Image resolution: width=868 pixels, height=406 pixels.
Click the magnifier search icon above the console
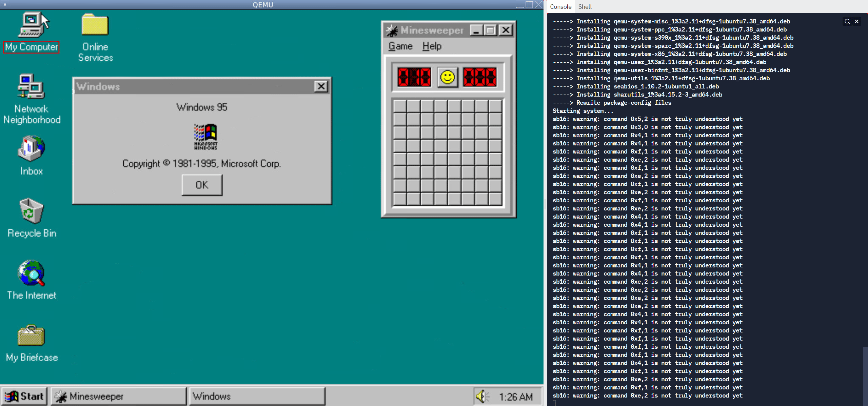pos(847,21)
